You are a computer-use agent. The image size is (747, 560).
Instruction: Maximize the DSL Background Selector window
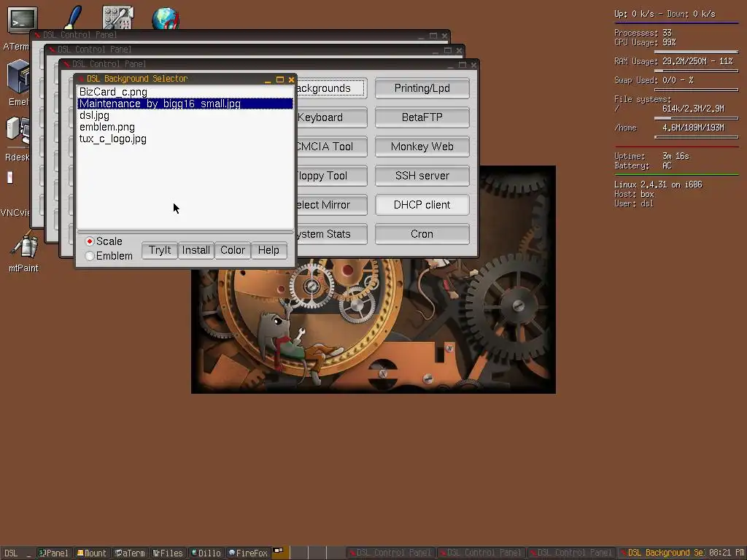coord(280,79)
